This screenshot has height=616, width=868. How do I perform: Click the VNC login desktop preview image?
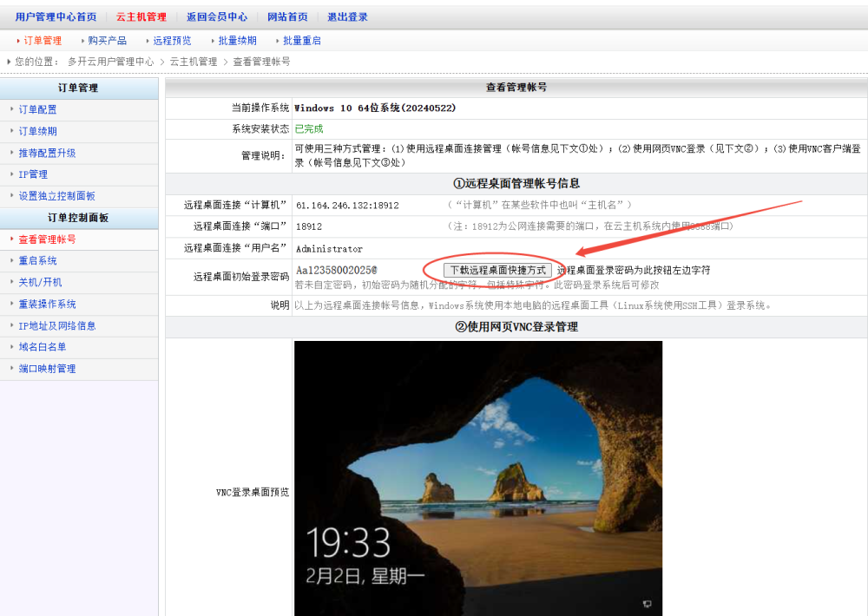click(477, 477)
